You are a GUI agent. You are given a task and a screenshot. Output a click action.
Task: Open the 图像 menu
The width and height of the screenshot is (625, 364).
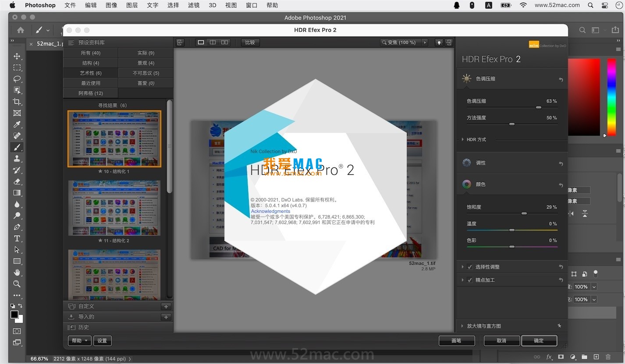111,5
